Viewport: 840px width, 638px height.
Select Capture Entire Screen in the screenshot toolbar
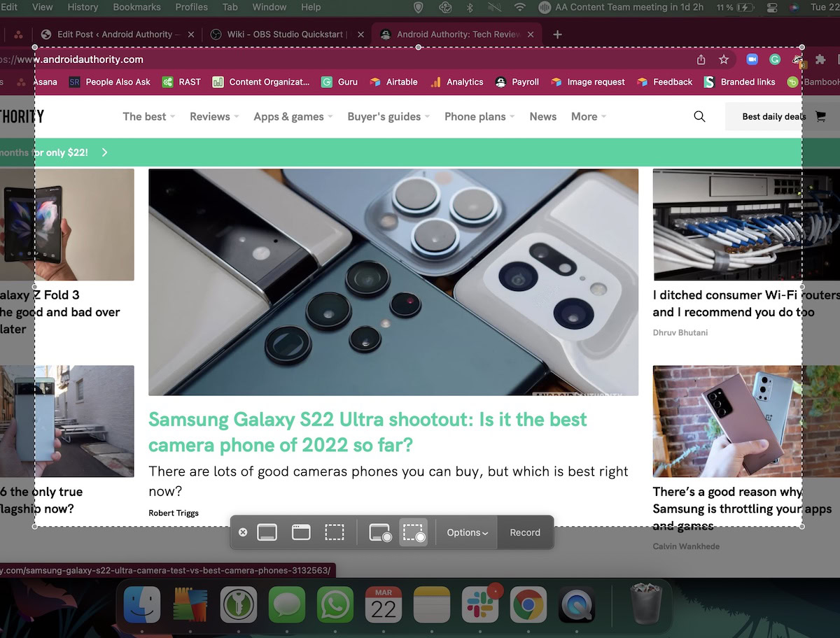click(x=267, y=532)
